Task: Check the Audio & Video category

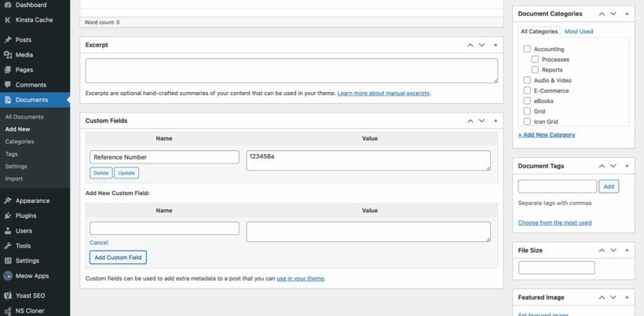Action: coord(527,80)
